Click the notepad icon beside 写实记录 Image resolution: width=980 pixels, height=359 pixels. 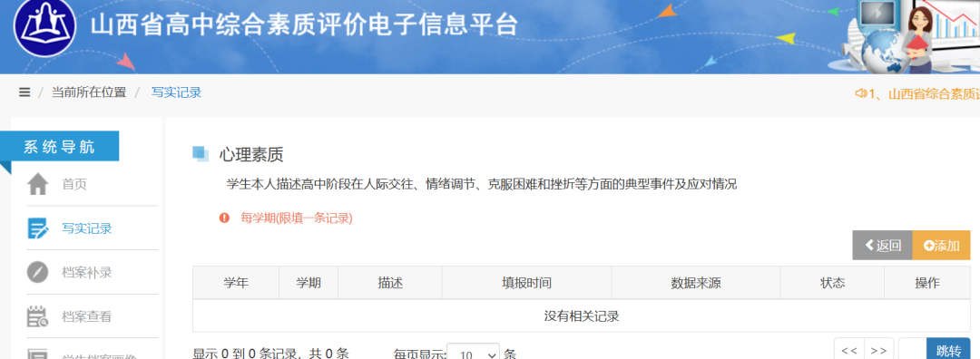38,228
